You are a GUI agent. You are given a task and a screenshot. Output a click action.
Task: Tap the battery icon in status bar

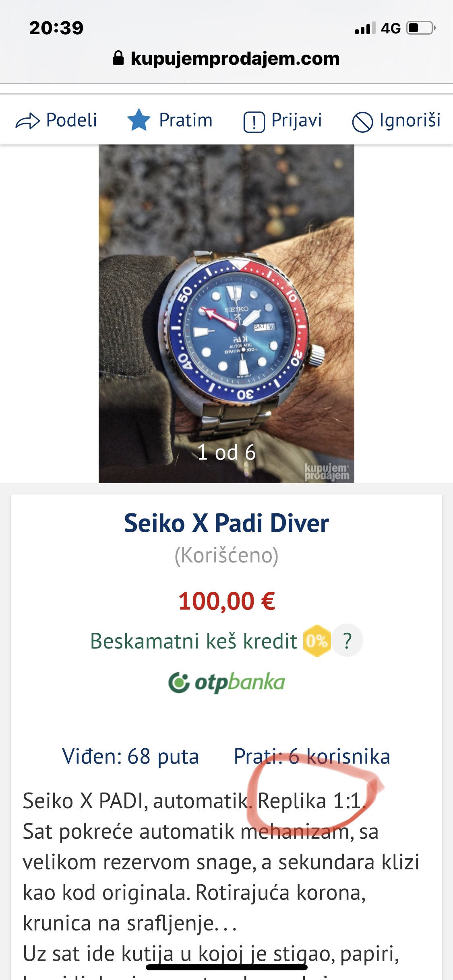421,28
